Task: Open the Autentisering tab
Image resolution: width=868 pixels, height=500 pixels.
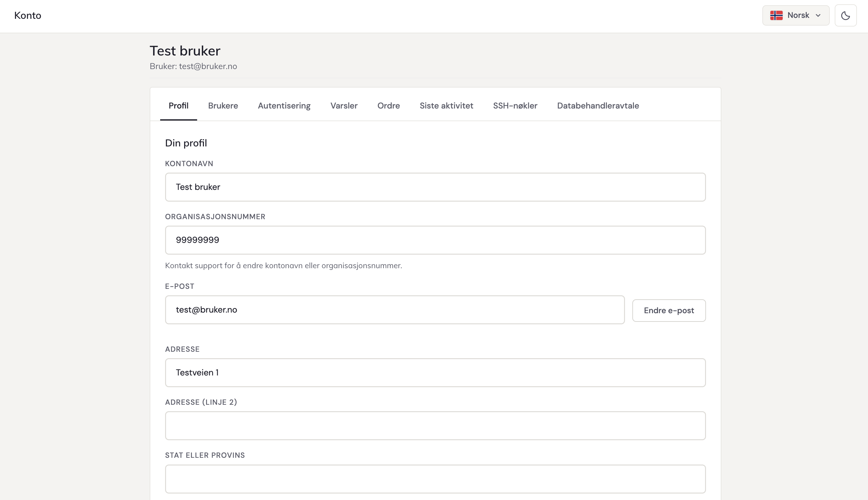Action: pos(284,105)
